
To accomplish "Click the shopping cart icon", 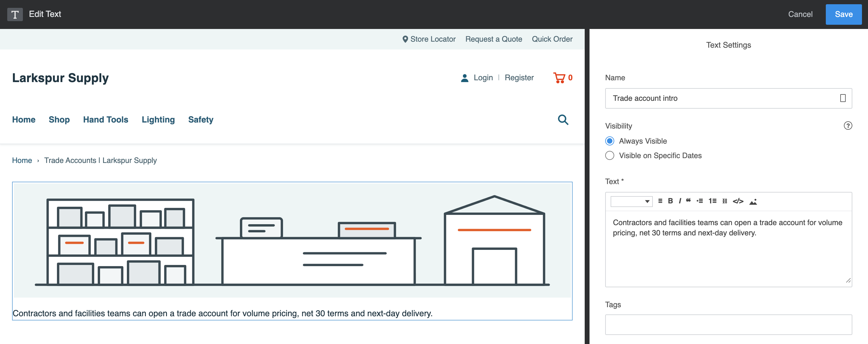I will click(x=559, y=78).
